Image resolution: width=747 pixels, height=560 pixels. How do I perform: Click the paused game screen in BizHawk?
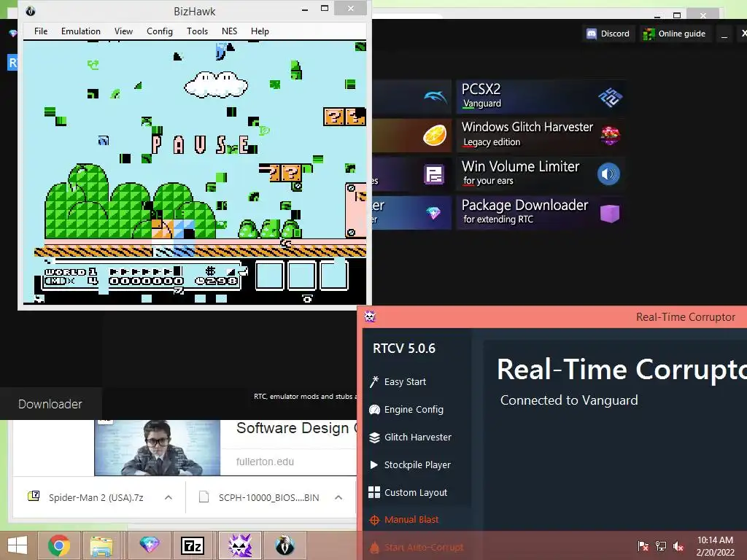coord(195,172)
